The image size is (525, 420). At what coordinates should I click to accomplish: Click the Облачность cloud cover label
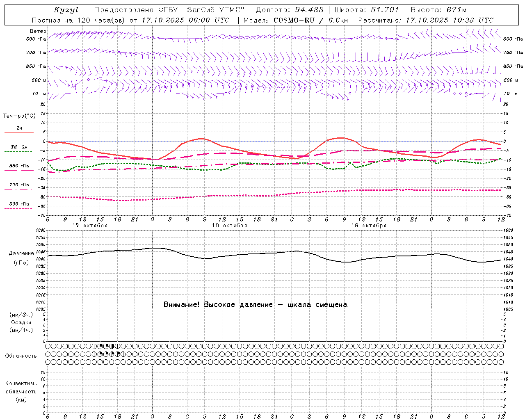point(21,356)
